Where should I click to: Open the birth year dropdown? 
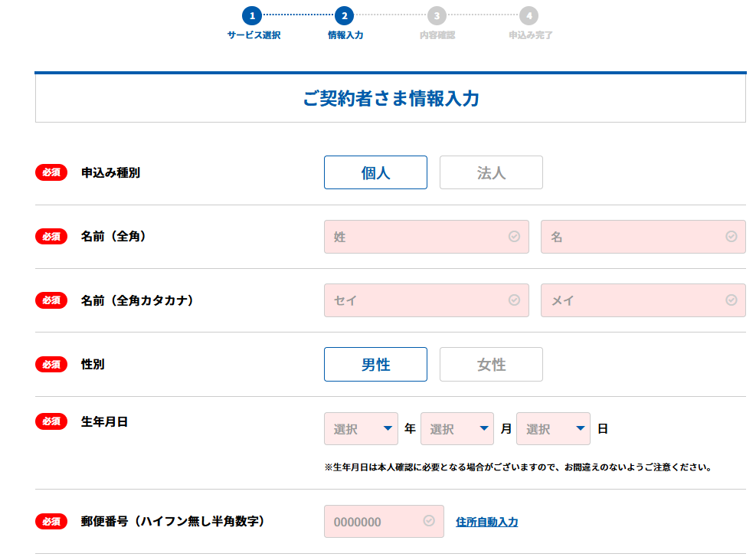tap(361, 429)
